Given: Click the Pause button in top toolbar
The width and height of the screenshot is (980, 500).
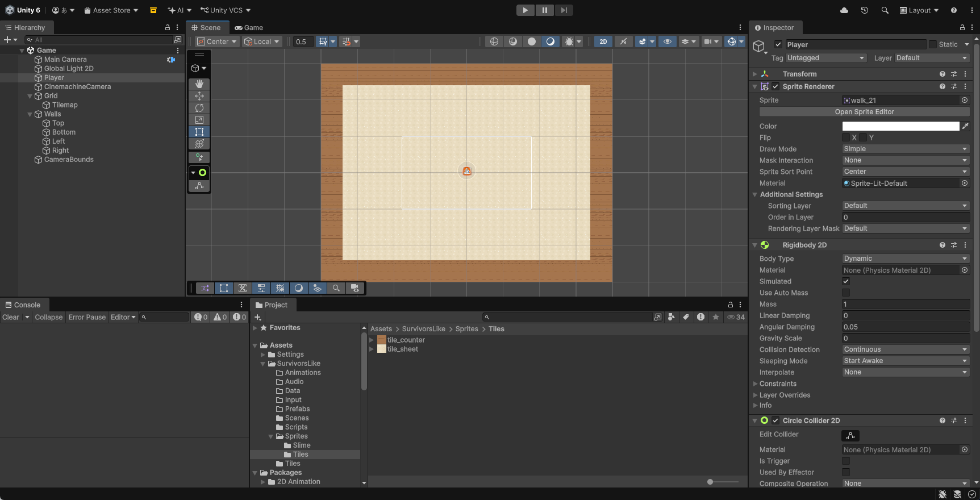Looking at the screenshot, I should coord(544,10).
